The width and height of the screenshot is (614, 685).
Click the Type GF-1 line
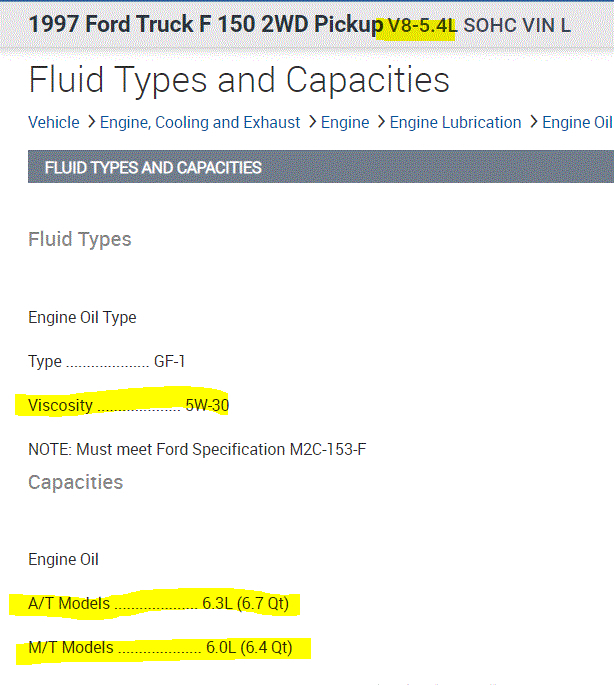[x=107, y=362]
